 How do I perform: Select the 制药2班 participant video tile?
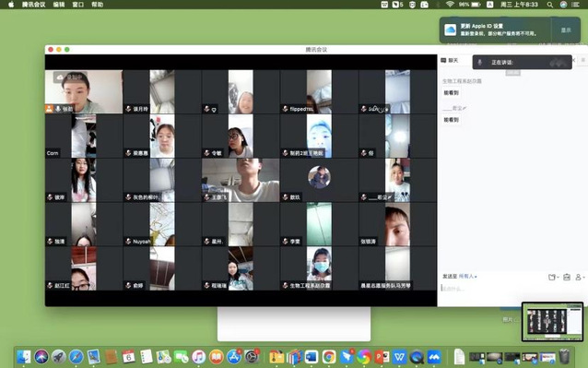click(x=319, y=136)
